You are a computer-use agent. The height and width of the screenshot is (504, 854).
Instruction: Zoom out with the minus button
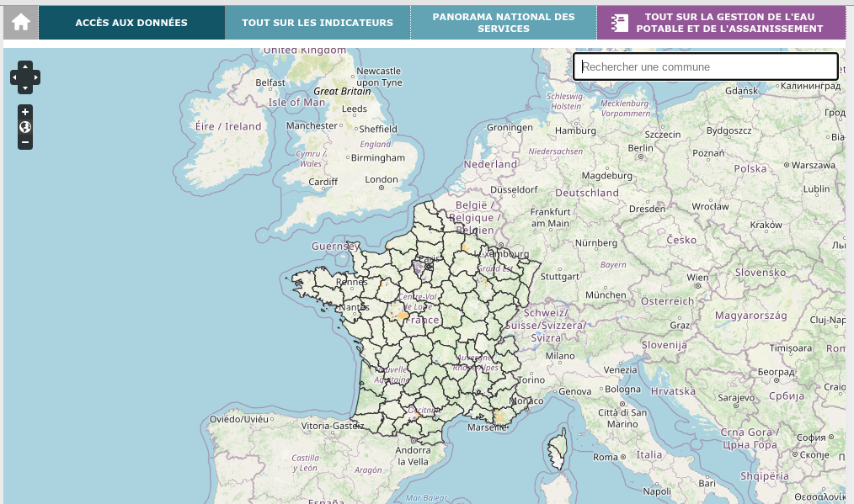pos(25,142)
